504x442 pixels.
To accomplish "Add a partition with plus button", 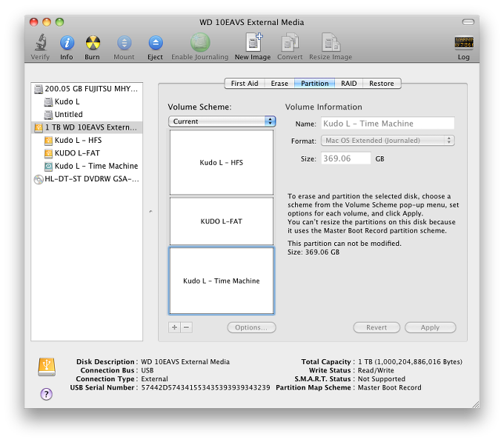I will pos(174,327).
